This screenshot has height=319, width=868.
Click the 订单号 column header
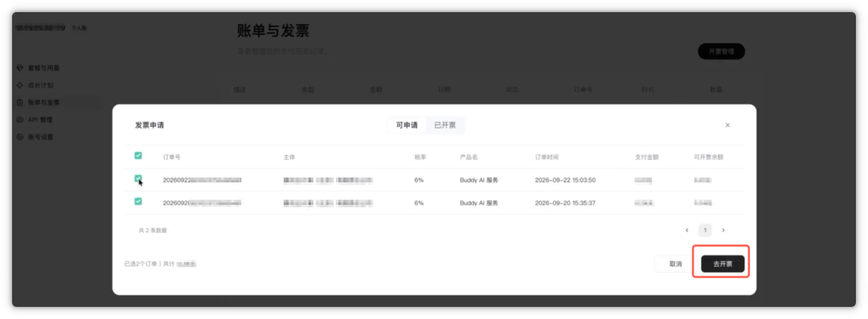click(x=172, y=157)
